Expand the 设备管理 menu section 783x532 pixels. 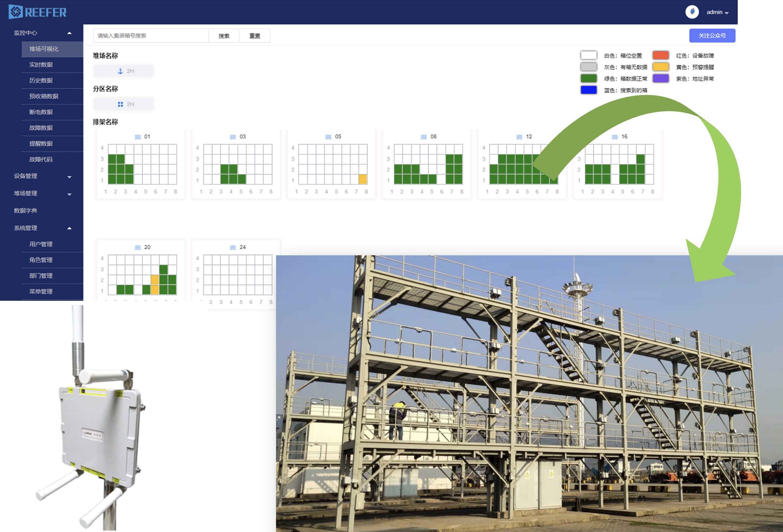tap(70, 177)
